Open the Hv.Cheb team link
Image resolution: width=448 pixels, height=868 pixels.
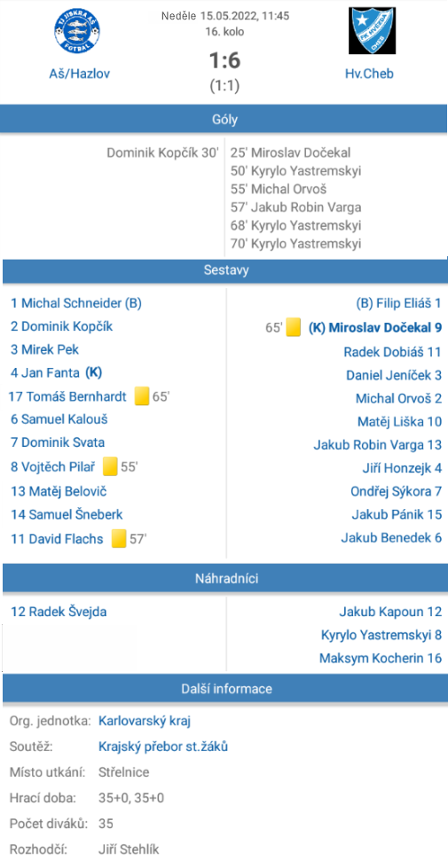[369, 74]
